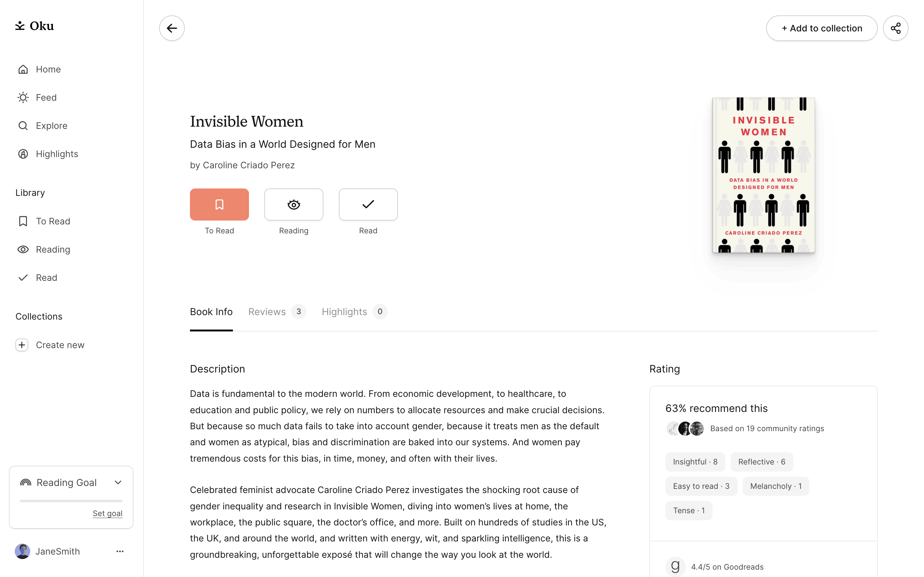
Task: Open the Feed page
Action: pos(46,97)
